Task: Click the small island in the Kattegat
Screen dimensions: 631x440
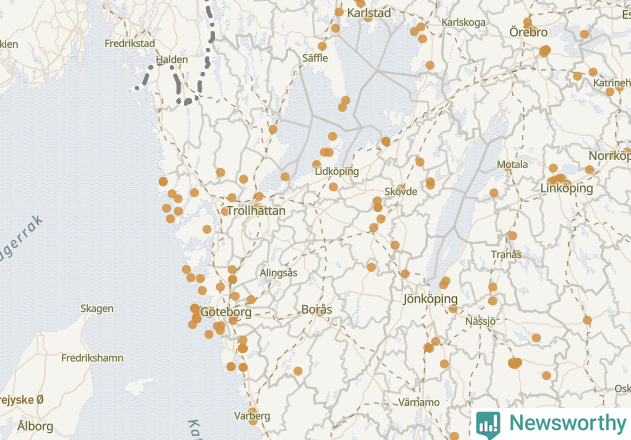Action: click(139, 387)
